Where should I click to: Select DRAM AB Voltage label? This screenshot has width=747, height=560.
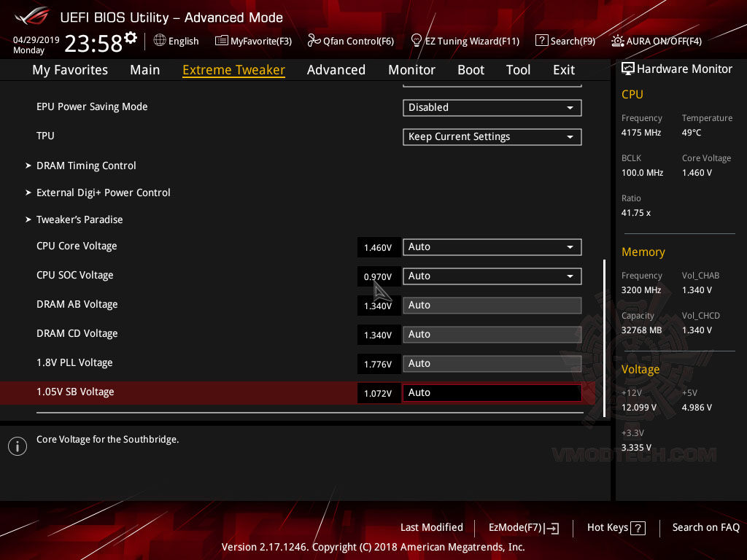[x=77, y=304]
